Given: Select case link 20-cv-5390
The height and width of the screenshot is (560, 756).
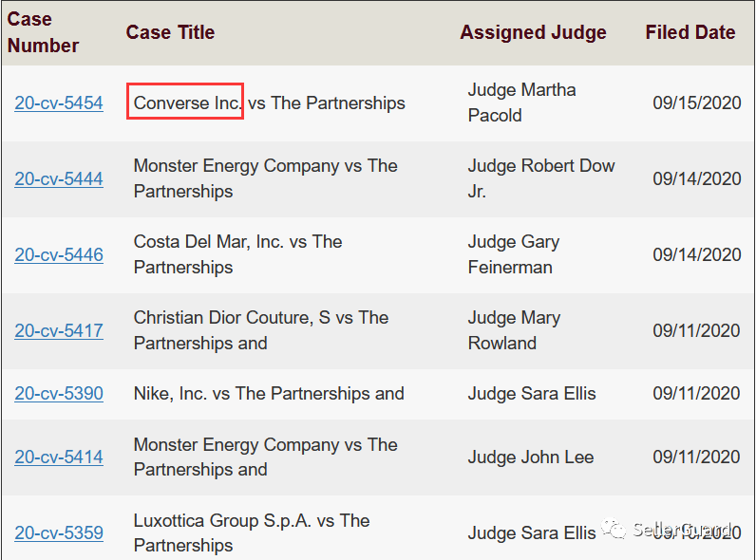Looking at the screenshot, I should pyautogui.click(x=59, y=393).
